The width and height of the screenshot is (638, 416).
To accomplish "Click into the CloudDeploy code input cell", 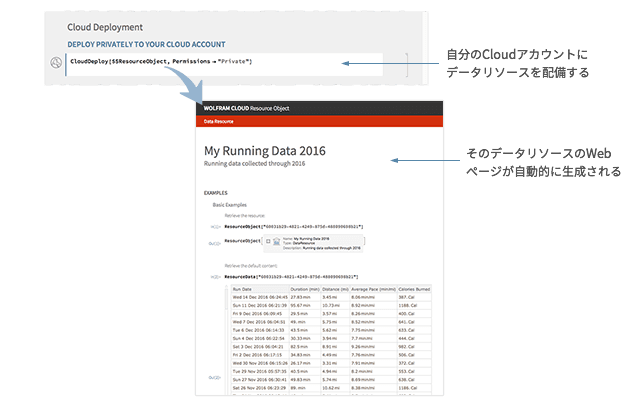I will pyautogui.click(x=224, y=64).
